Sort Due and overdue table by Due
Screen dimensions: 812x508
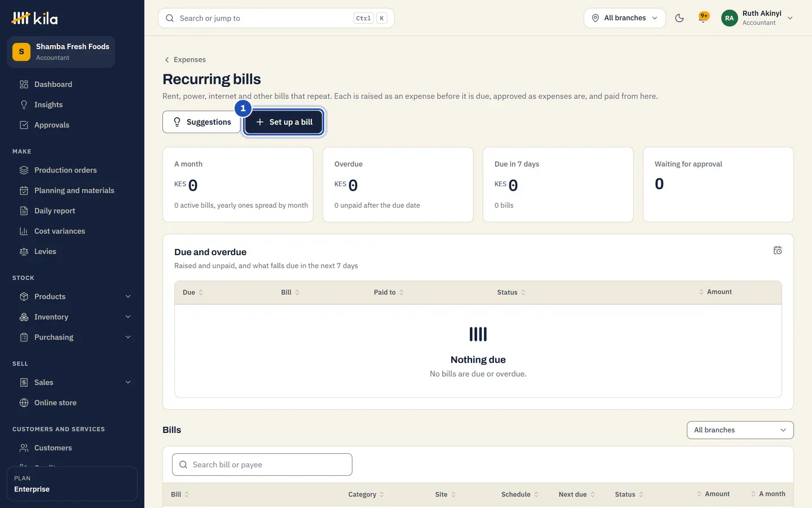[193, 292]
